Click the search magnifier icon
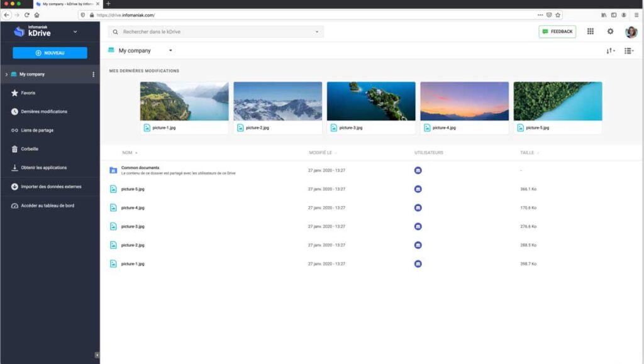Image resolution: width=644 pixels, height=364 pixels. [116, 31]
